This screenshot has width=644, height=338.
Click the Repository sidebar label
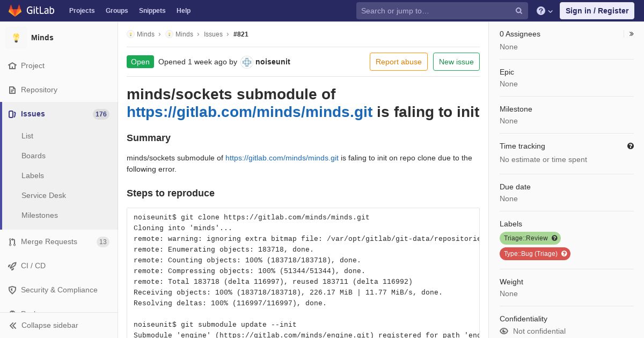point(39,90)
